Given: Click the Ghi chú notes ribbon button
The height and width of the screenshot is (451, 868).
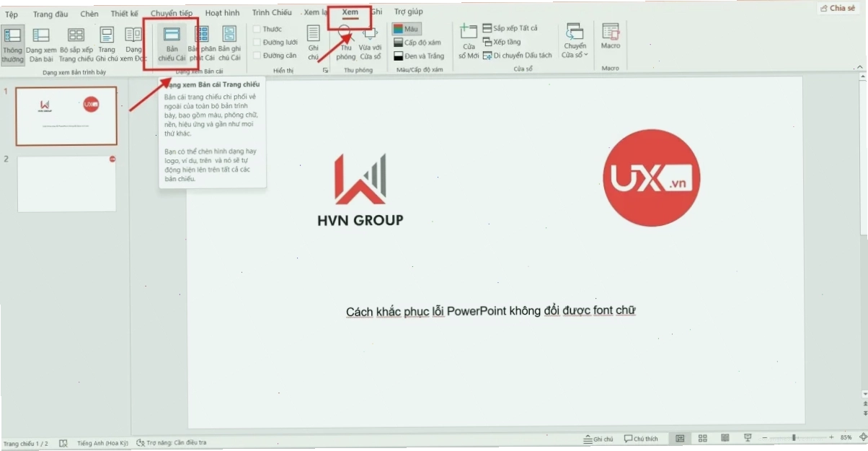Looking at the screenshot, I should (313, 43).
